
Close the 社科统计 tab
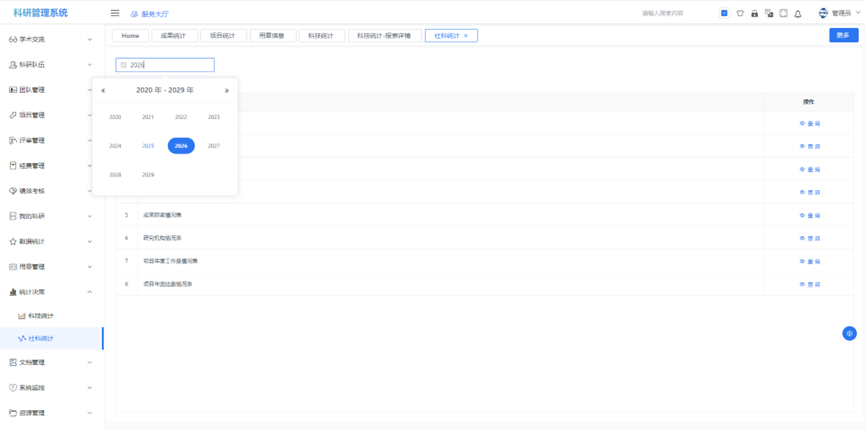coord(466,35)
